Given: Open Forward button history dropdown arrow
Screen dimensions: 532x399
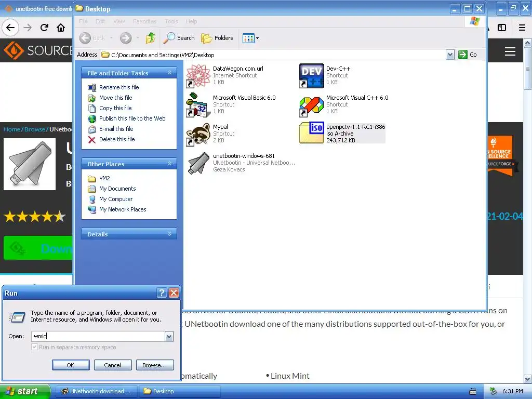Looking at the screenshot, I should pos(137,38).
